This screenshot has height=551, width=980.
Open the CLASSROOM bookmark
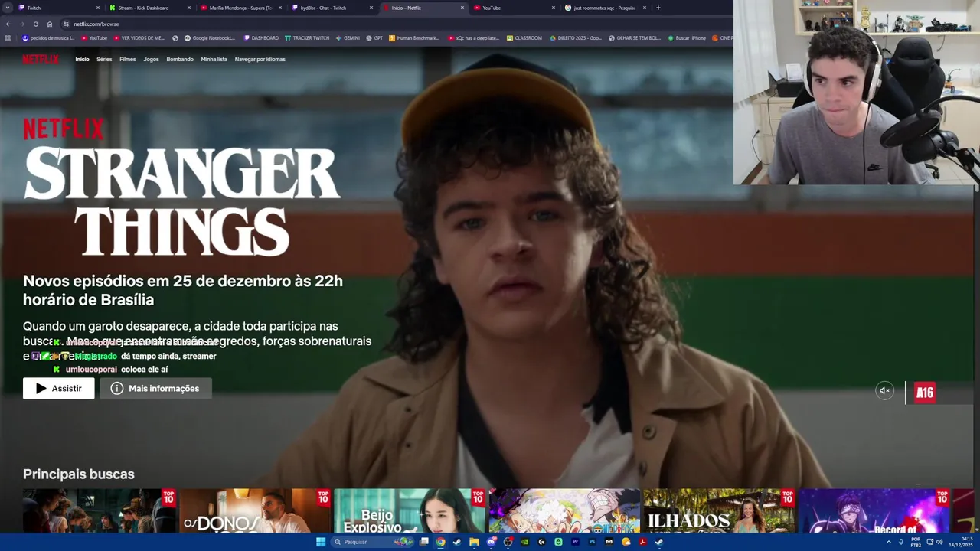pos(524,37)
